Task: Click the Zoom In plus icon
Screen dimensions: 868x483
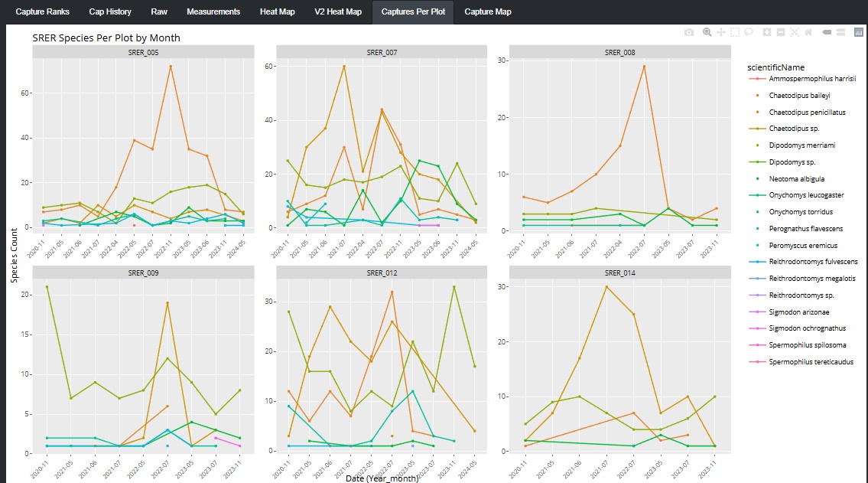Action: (x=767, y=32)
